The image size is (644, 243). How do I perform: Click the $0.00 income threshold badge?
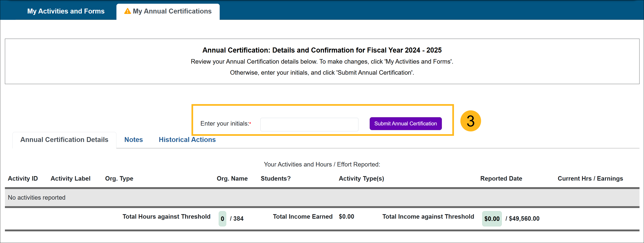pos(492,219)
